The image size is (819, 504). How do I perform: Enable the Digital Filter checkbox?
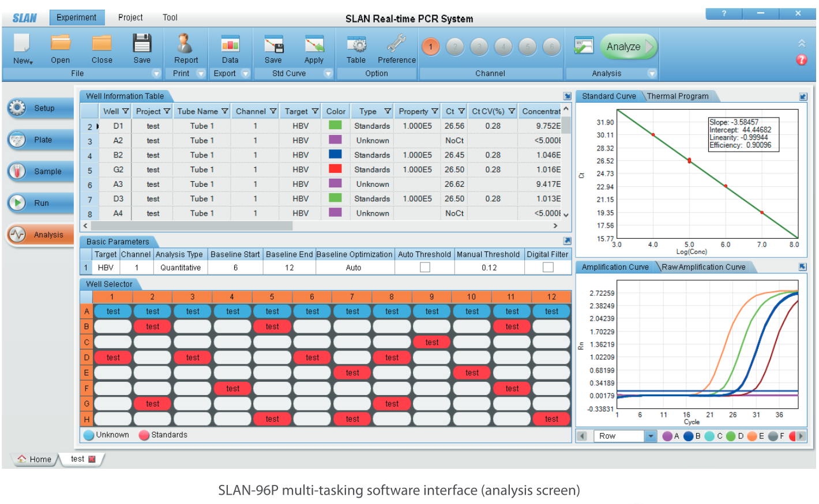[548, 268]
